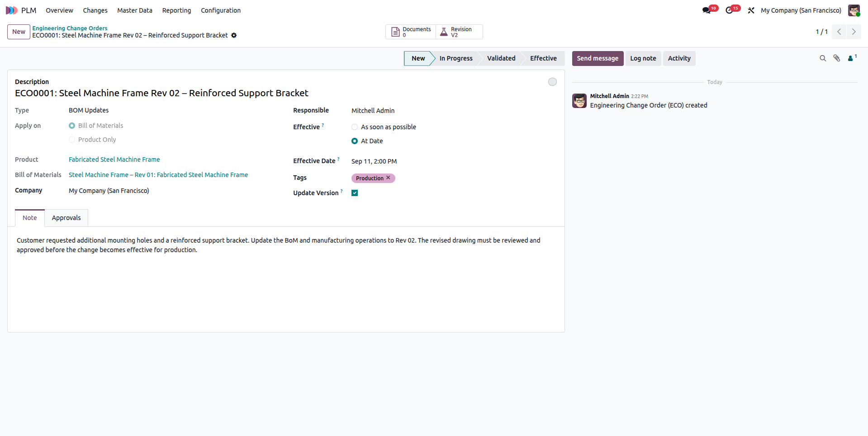This screenshot has width=868, height=436.
Task: Open the Documents smart button
Action: click(411, 32)
